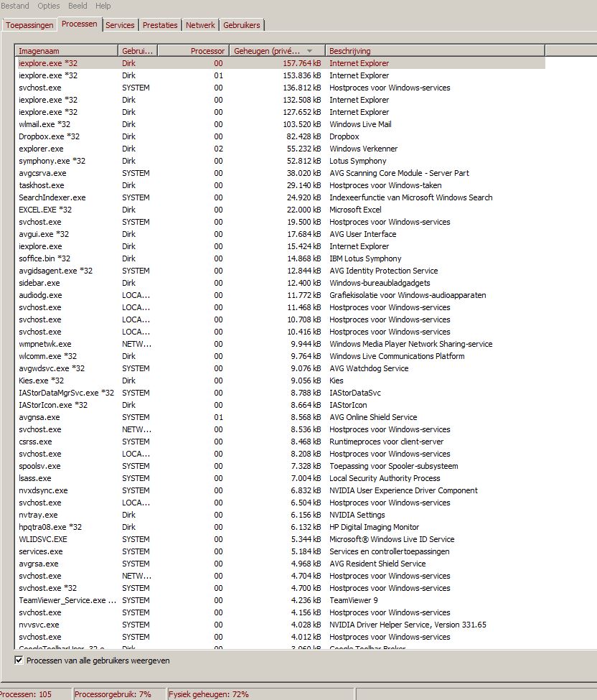Select the symphony.exe *32 process
This screenshot has width=597, height=700.
tap(281, 161)
